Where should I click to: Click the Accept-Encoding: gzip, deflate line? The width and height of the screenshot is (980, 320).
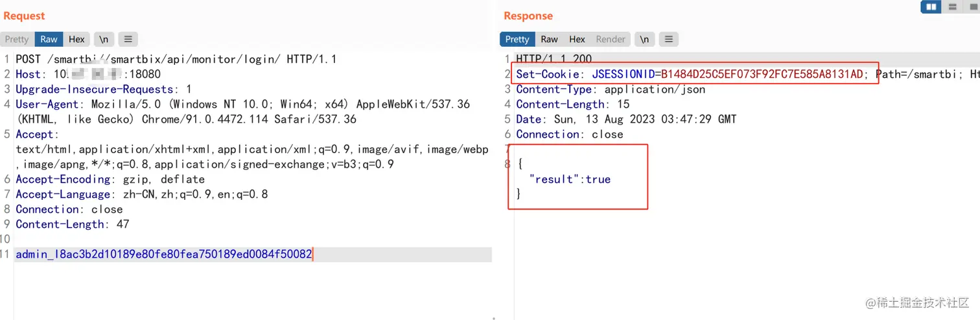110,179
